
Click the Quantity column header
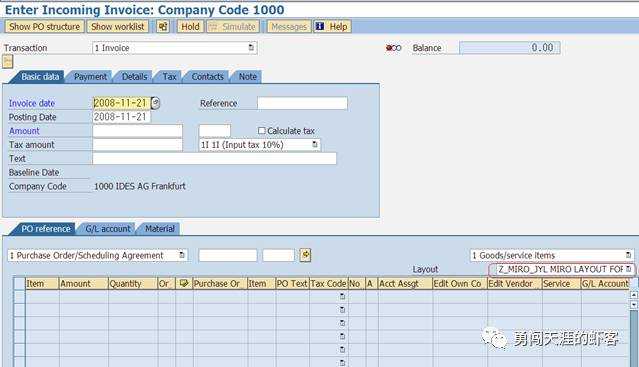[x=133, y=283]
